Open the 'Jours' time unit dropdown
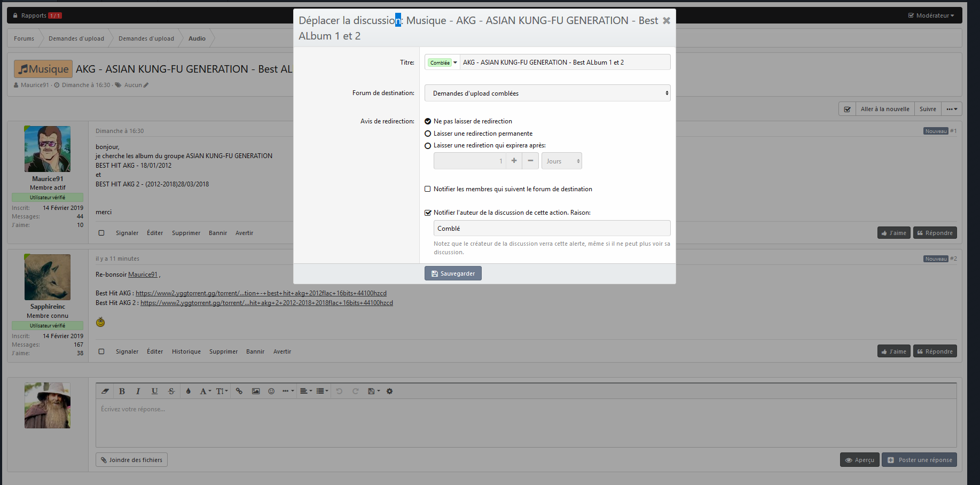The height and width of the screenshot is (485, 980). [x=561, y=161]
